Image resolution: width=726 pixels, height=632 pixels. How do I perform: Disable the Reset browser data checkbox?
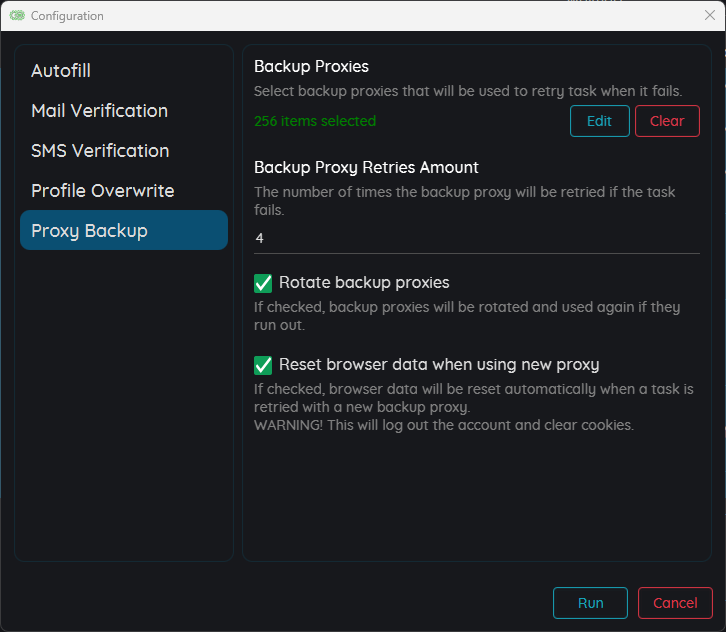pos(263,365)
